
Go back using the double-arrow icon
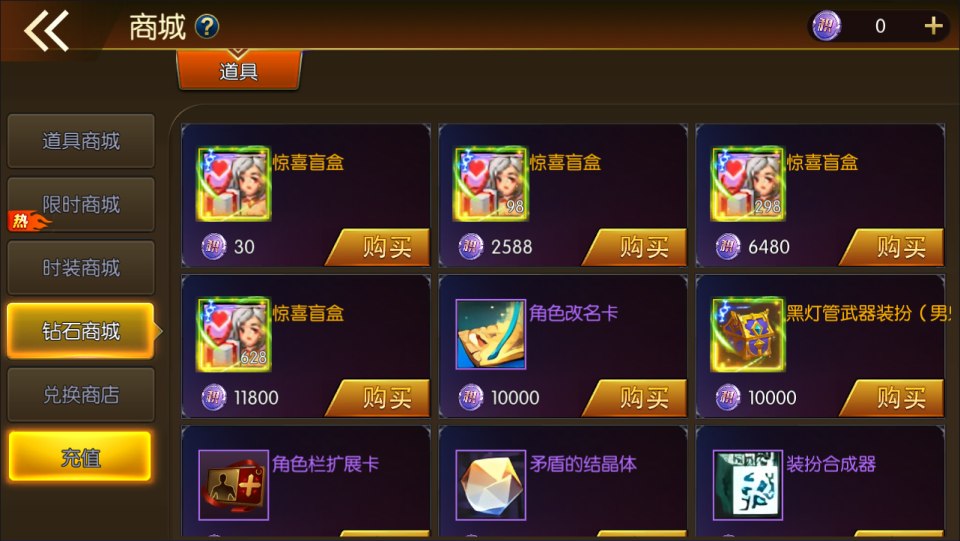[x=47, y=31]
